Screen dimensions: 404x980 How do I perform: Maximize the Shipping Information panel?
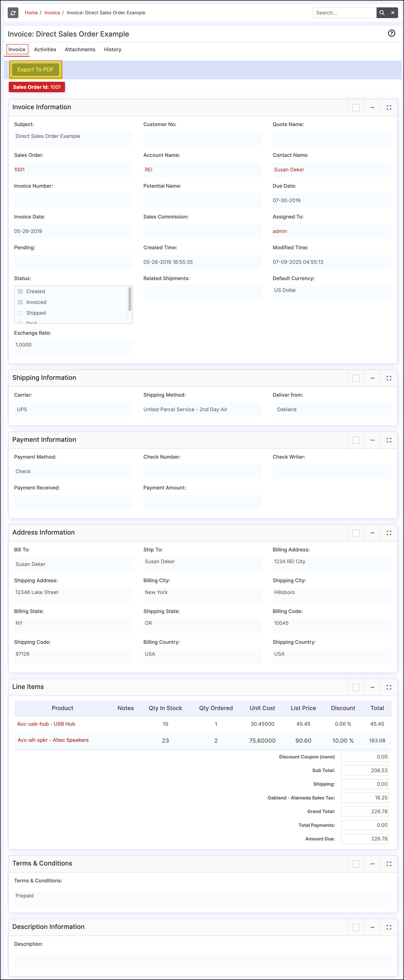pyautogui.click(x=388, y=378)
